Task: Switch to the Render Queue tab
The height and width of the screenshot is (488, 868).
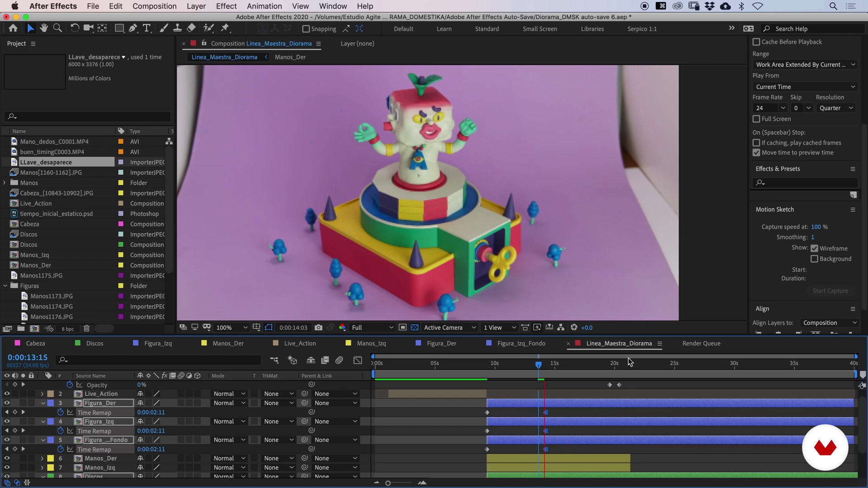Action: [x=701, y=343]
